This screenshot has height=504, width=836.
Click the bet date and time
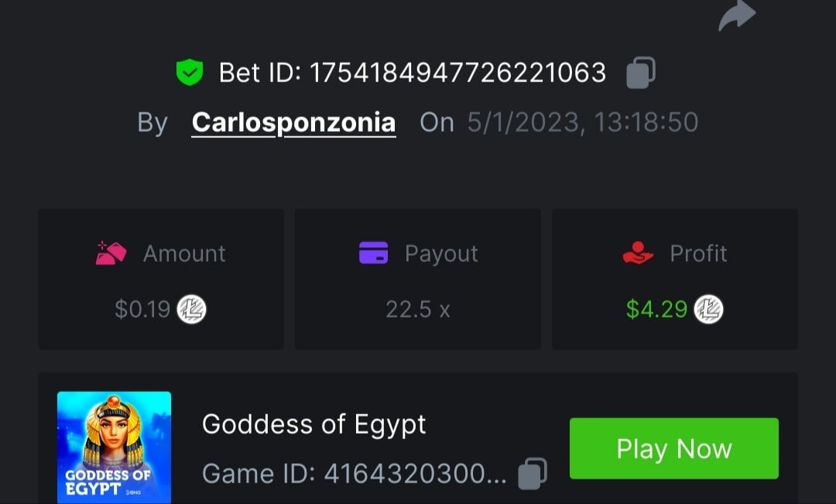click(582, 122)
